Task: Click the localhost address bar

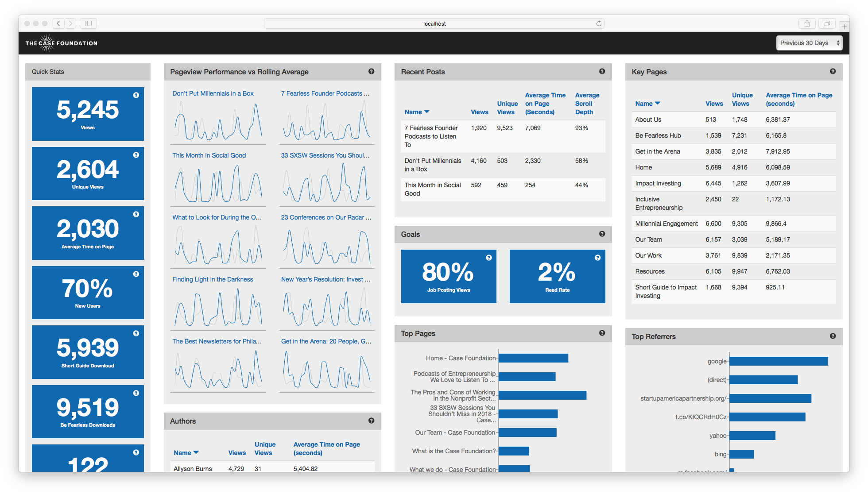Action: (434, 23)
